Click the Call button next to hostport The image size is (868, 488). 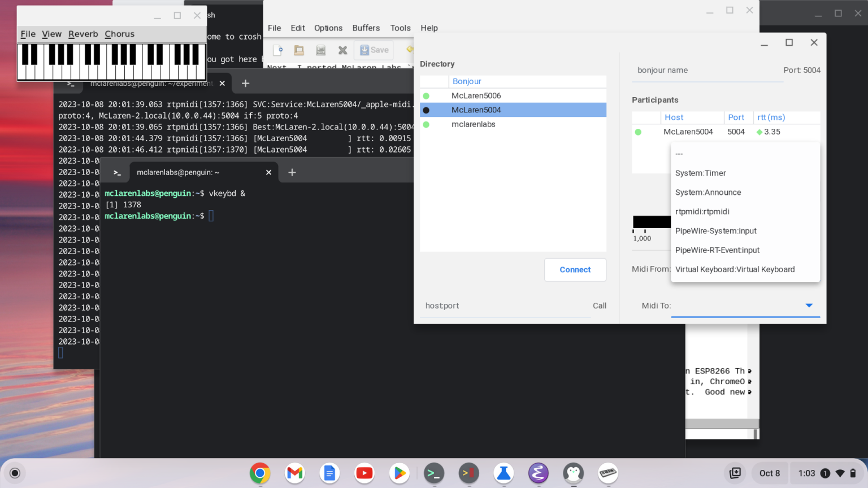(x=600, y=306)
